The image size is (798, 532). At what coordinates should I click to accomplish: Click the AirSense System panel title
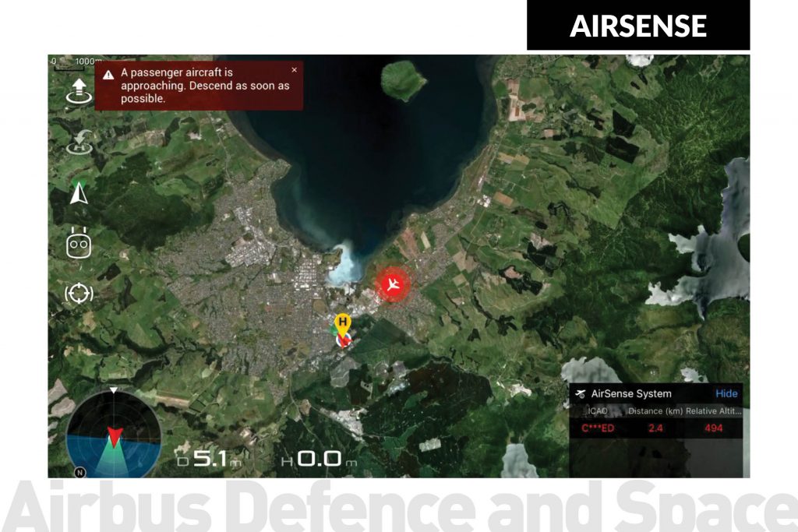click(631, 393)
